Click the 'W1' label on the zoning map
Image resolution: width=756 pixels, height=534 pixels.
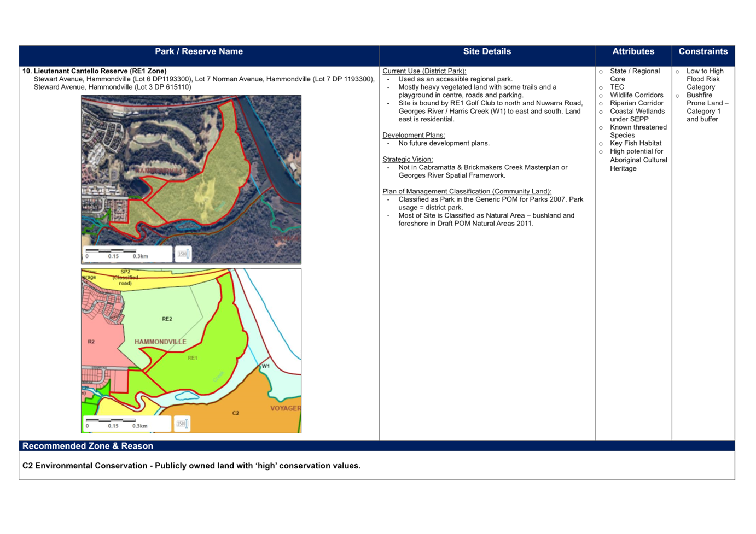[266, 366]
